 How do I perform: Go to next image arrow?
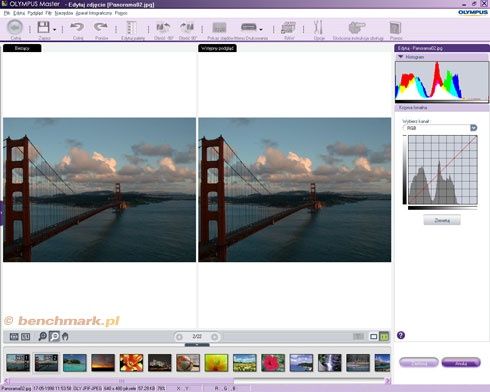pos(215,337)
